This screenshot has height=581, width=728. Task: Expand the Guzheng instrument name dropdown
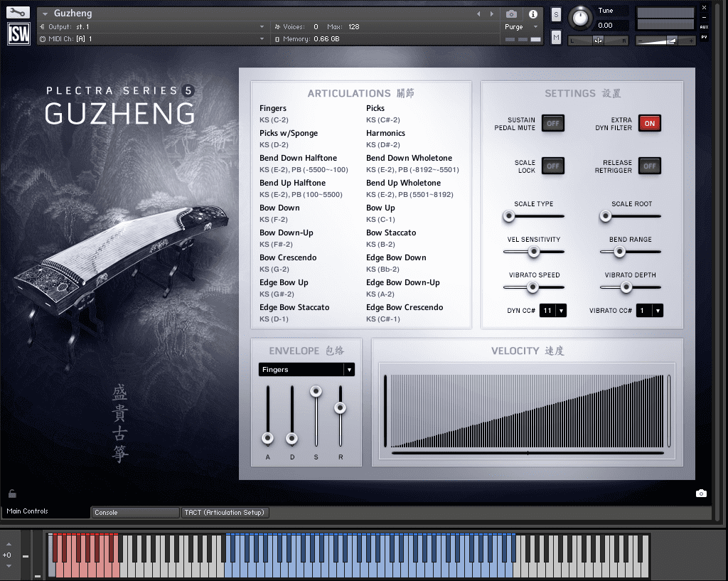[x=45, y=14]
